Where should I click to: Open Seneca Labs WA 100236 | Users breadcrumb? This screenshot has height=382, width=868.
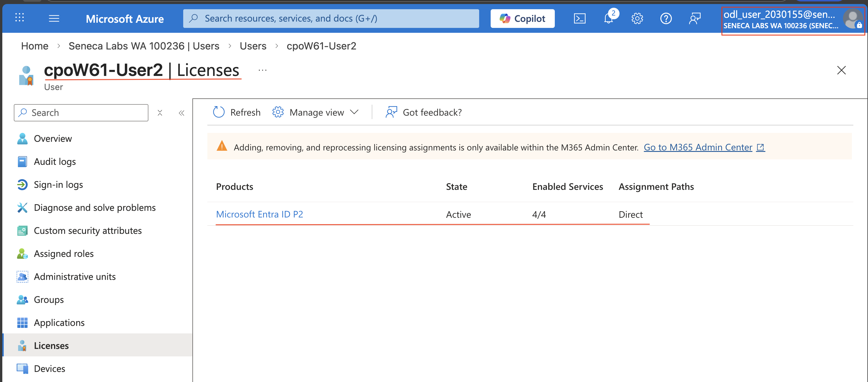(144, 46)
